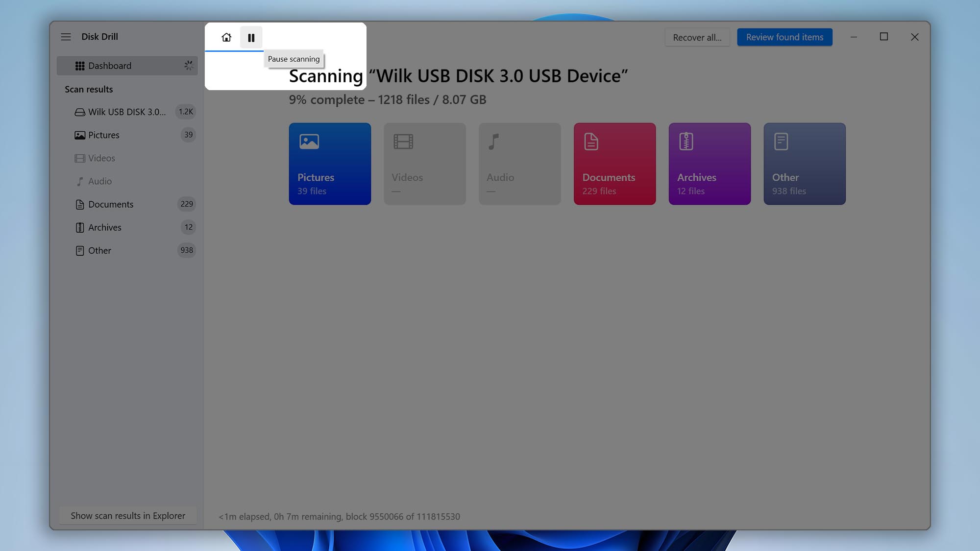This screenshot has height=551, width=980.
Task: Select the Archives zip icon in sidebar
Action: pyautogui.click(x=79, y=227)
